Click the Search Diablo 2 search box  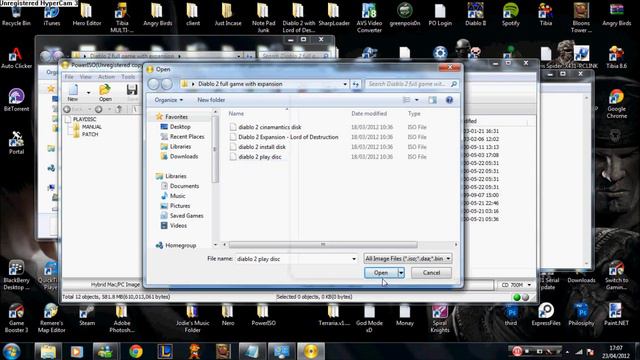(411, 84)
